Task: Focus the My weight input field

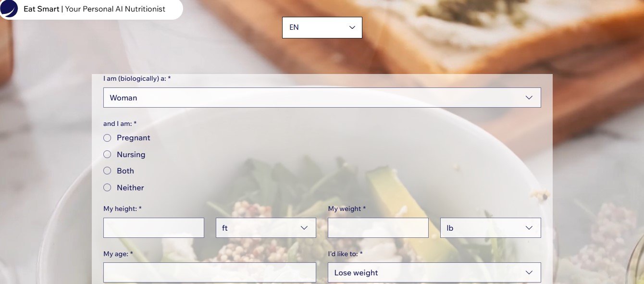Action: [378, 228]
